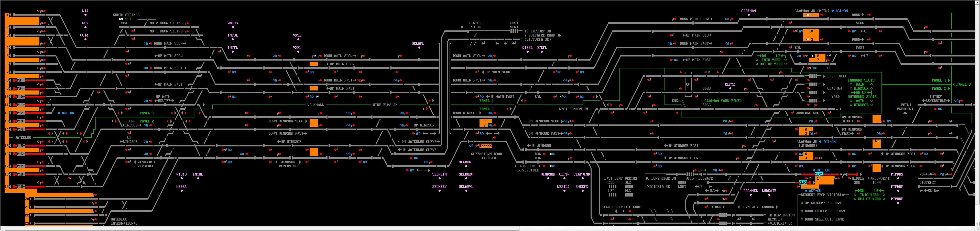Select the SHEEPC pink marker dot
The image size is (980, 231).
point(582,191)
